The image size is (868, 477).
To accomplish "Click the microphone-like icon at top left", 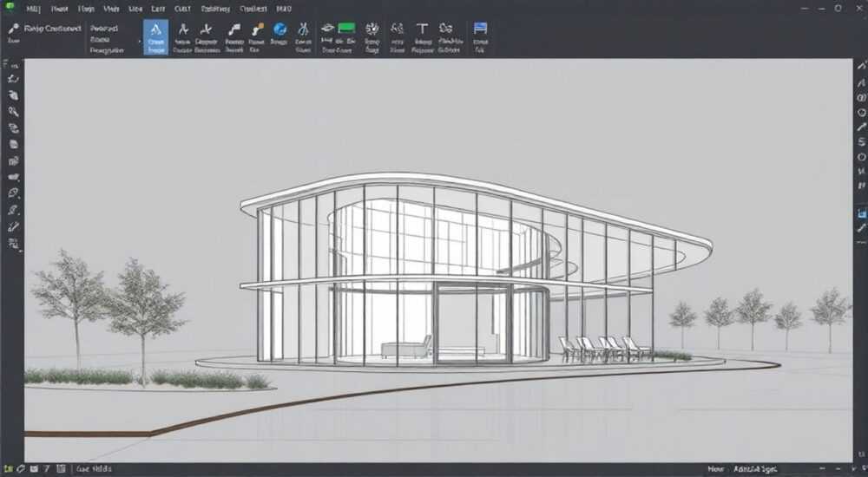I will (13, 29).
